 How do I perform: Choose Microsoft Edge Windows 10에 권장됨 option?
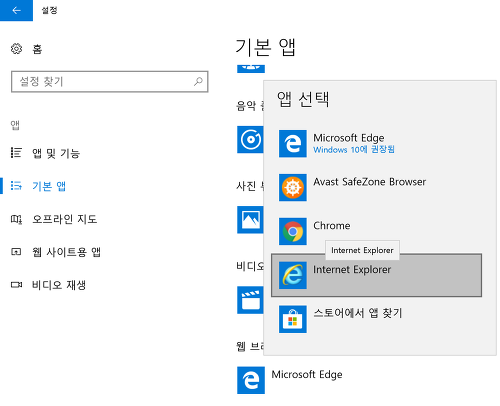[x=376, y=144]
